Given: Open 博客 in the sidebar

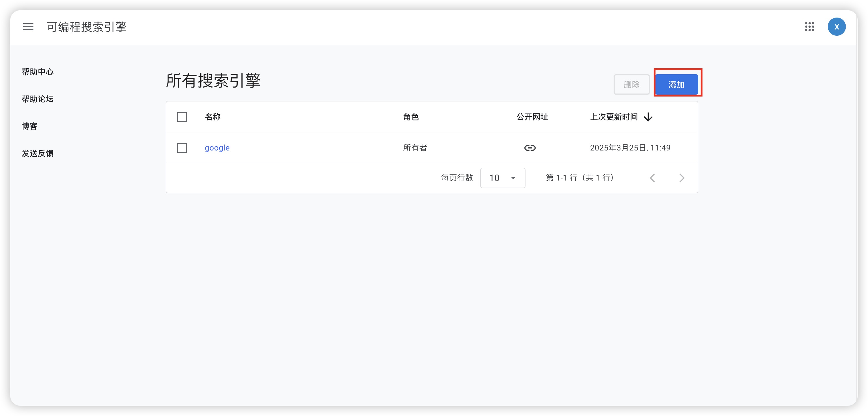Looking at the screenshot, I should click(30, 126).
